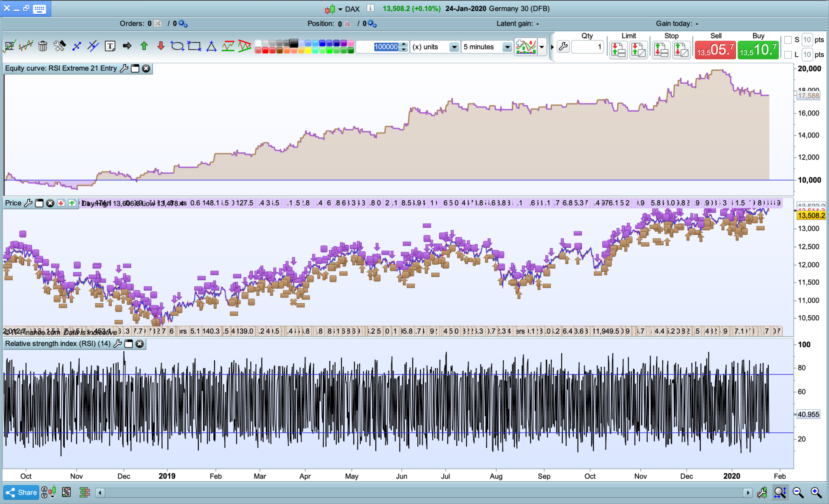Open RSI indicator wrench settings
The width and height of the screenshot is (829, 504).
pos(117,344)
